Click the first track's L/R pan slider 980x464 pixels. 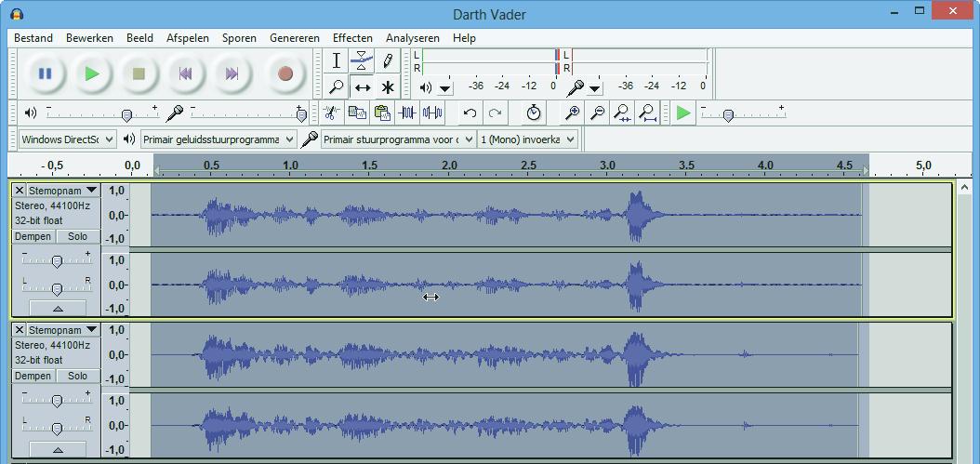pyautogui.click(x=57, y=288)
